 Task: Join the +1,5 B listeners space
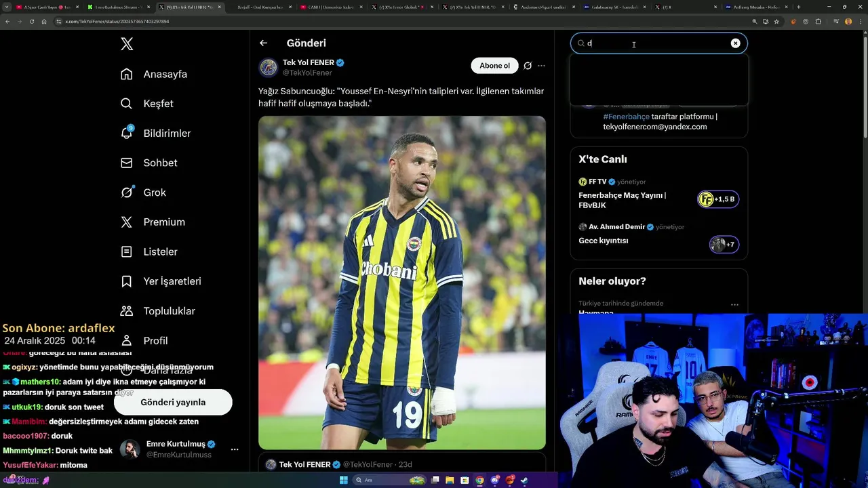718,199
